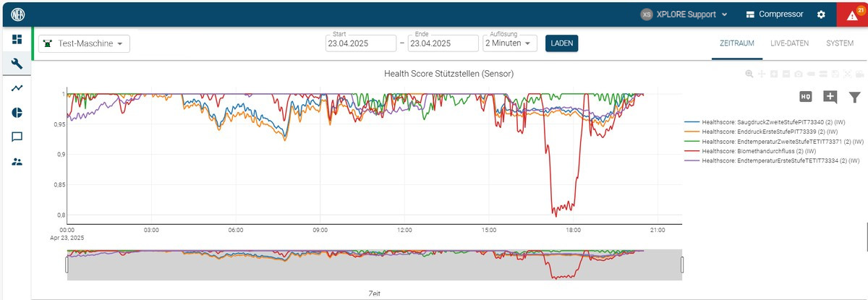
Task: Open the trend line analytics icon
Action: 17,88
